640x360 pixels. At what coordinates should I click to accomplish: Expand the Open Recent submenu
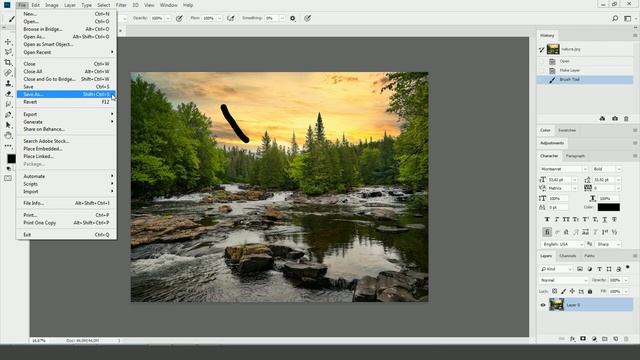click(x=66, y=52)
